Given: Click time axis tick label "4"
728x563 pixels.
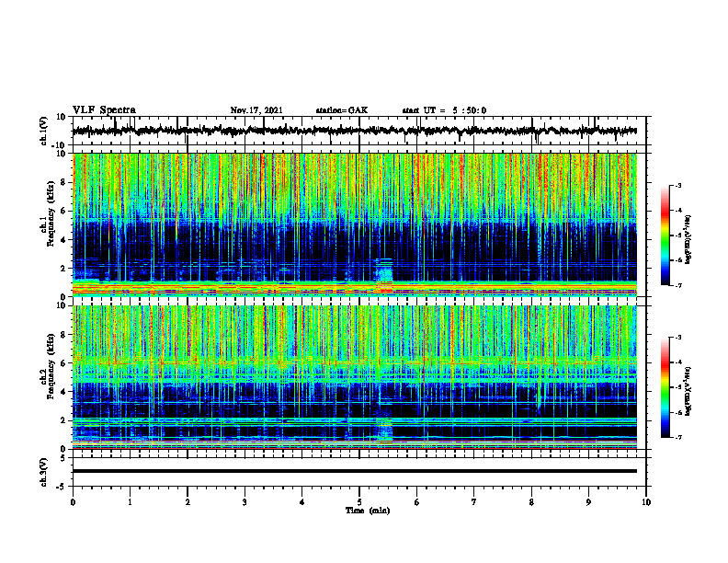Looking at the screenshot, I should (302, 502).
